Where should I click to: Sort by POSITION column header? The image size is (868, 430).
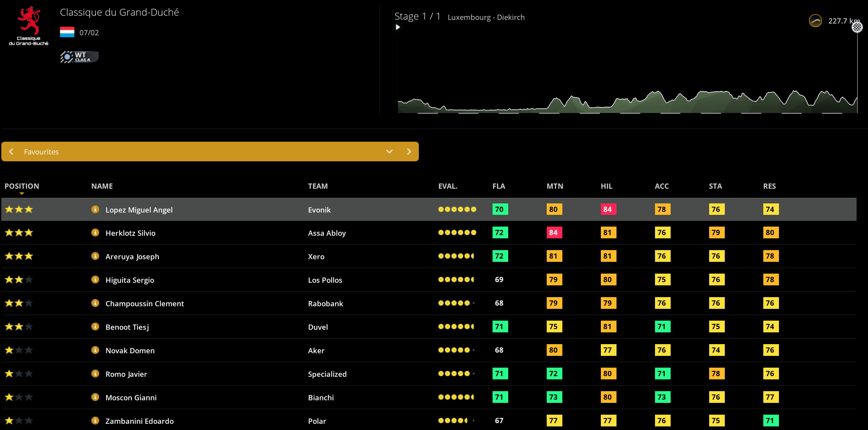point(22,186)
